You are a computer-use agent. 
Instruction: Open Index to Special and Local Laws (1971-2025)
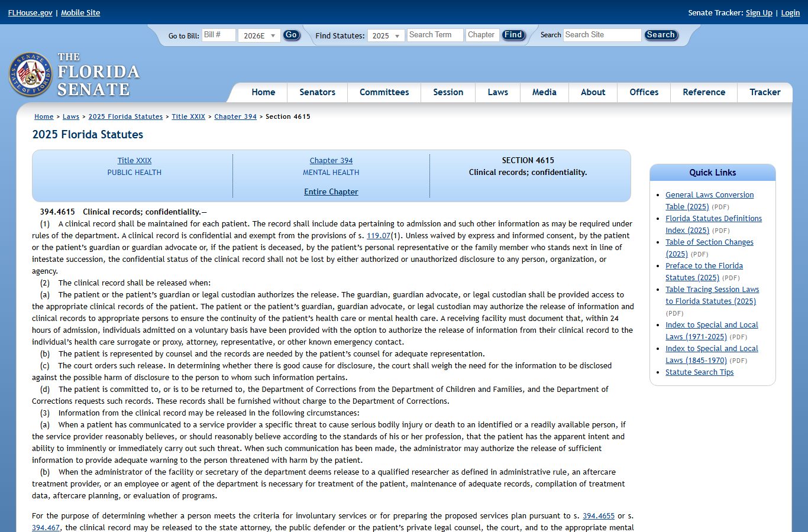[x=712, y=330]
